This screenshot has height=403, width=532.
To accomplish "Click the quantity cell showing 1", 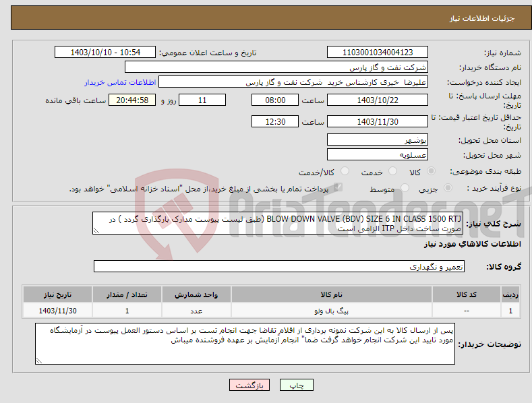I will [127, 311].
